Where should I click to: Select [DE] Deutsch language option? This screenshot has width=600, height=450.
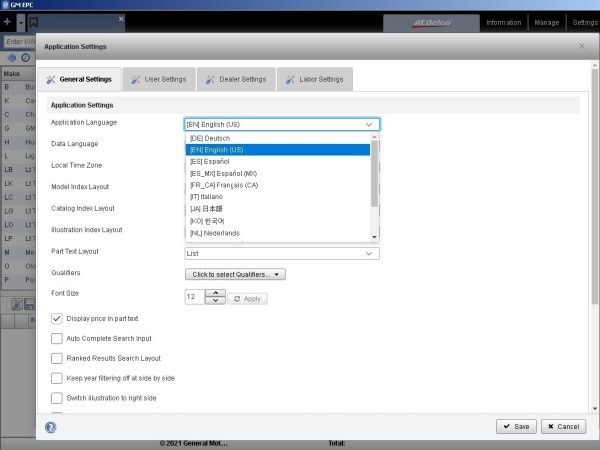point(278,138)
